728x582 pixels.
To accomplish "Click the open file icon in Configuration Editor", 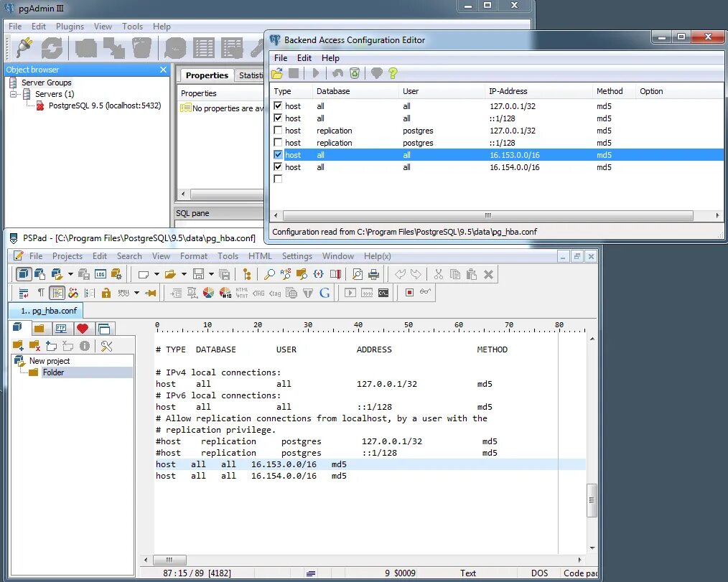I will [277, 73].
